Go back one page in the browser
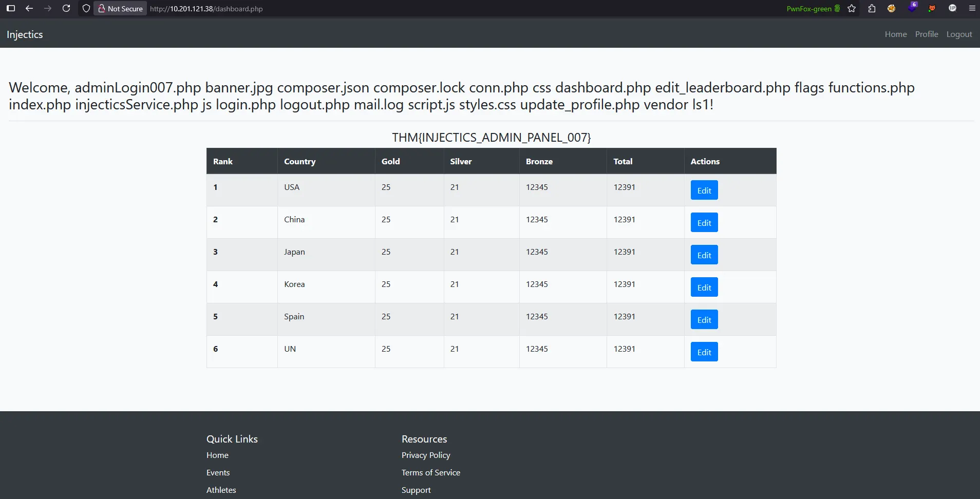980x499 pixels. 29,8
